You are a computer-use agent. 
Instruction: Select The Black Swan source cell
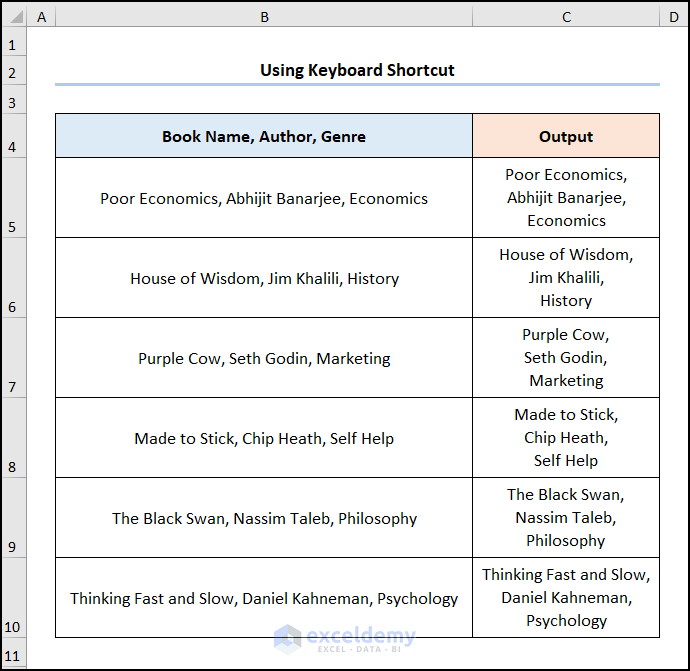(x=264, y=518)
